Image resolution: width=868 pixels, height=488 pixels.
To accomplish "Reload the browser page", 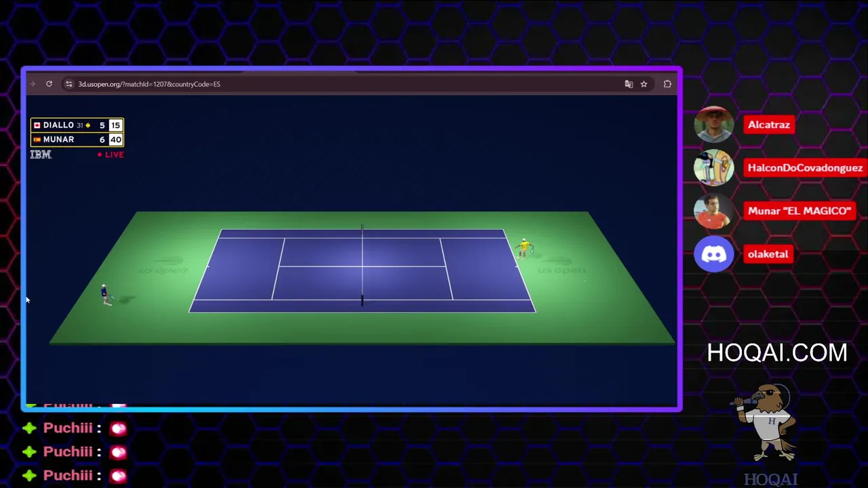I will click(49, 84).
